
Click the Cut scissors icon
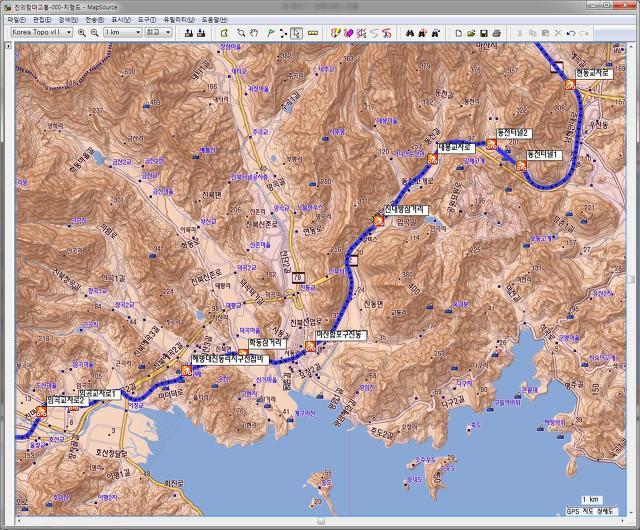(520, 33)
